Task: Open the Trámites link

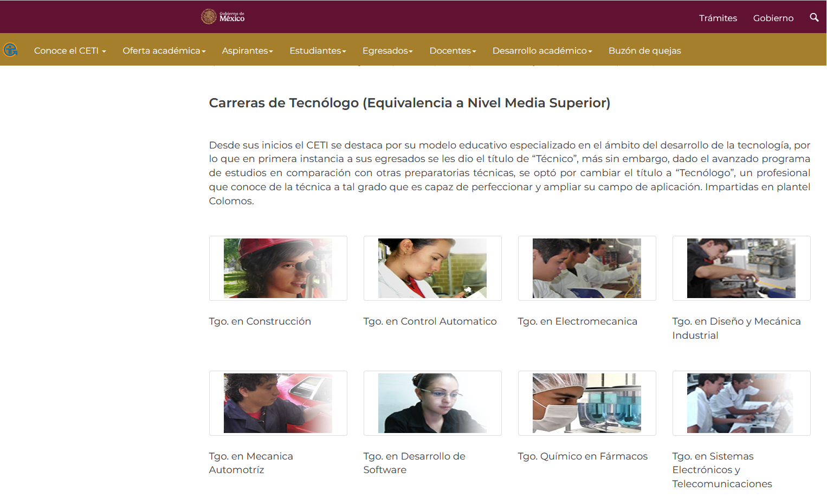Action: click(x=718, y=18)
